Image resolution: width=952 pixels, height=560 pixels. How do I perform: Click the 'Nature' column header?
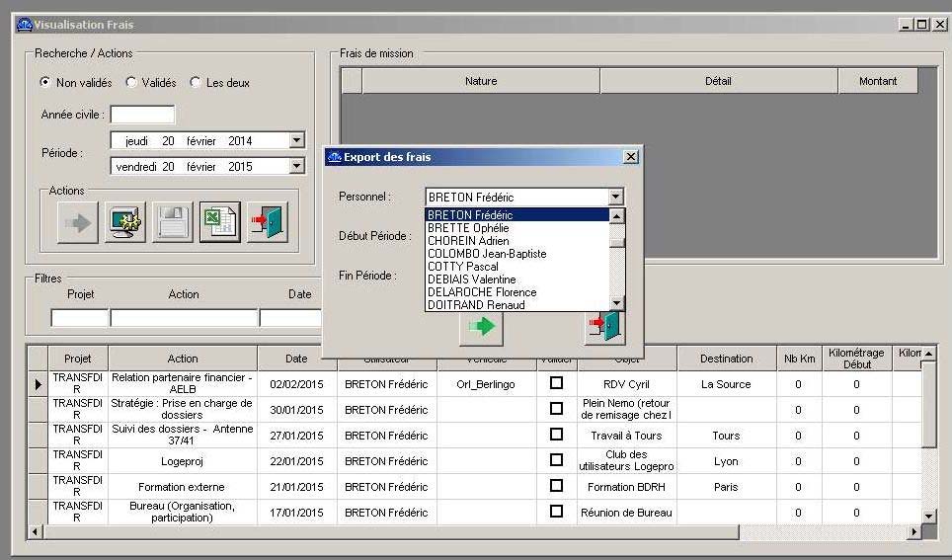pyautogui.click(x=481, y=81)
